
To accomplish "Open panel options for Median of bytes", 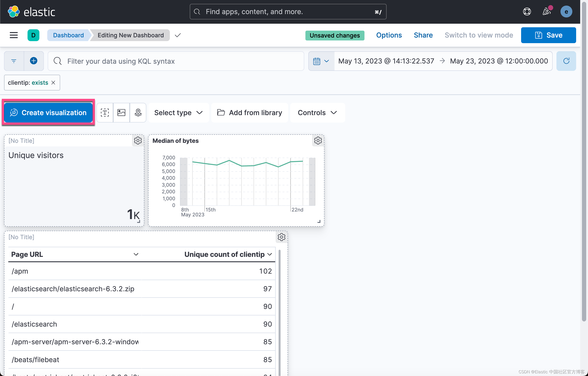I will tap(318, 141).
